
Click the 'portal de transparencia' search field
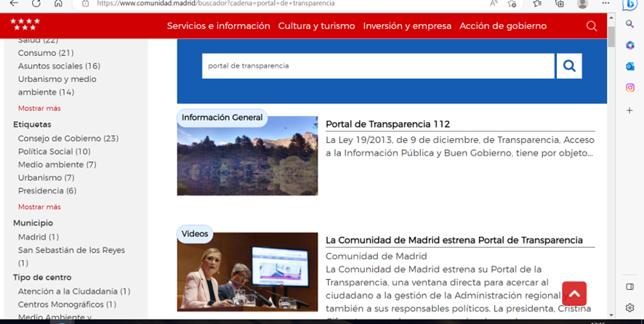[378, 65]
